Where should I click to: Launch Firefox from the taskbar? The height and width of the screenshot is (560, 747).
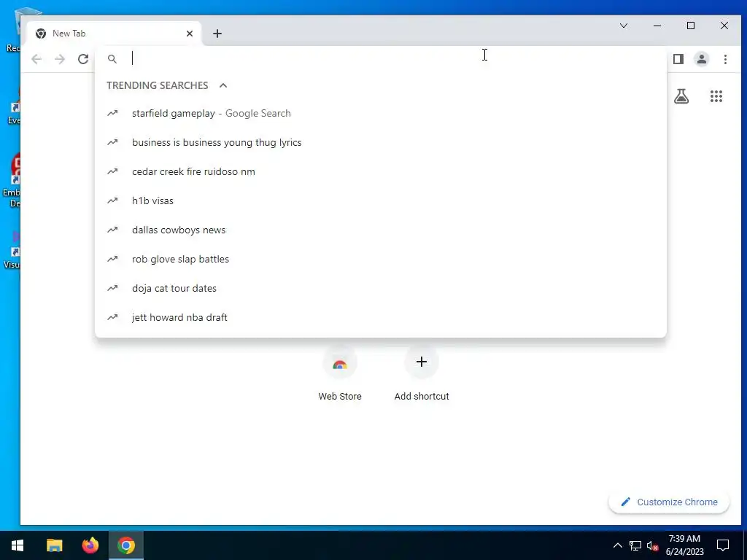pos(90,545)
